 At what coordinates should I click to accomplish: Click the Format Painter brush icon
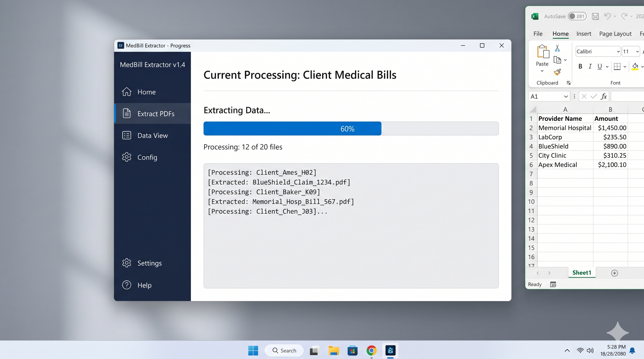[557, 72]
